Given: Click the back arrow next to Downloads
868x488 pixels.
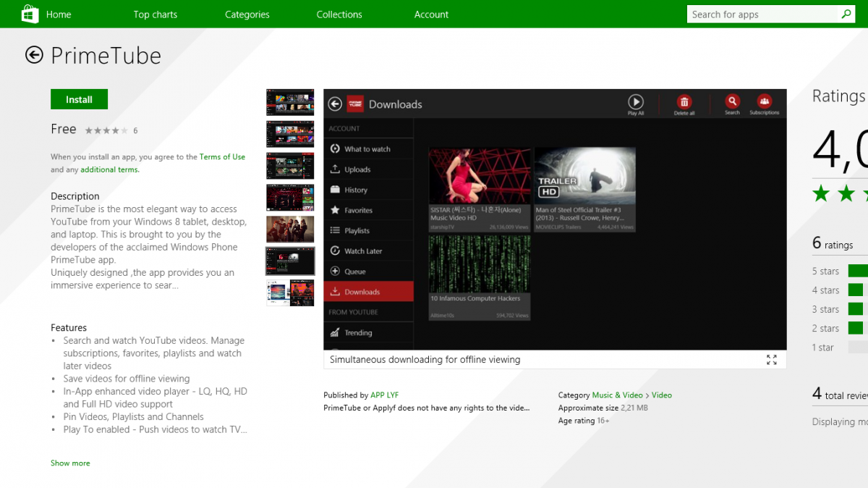Looking at the screenshot, I should coord(335,104).
